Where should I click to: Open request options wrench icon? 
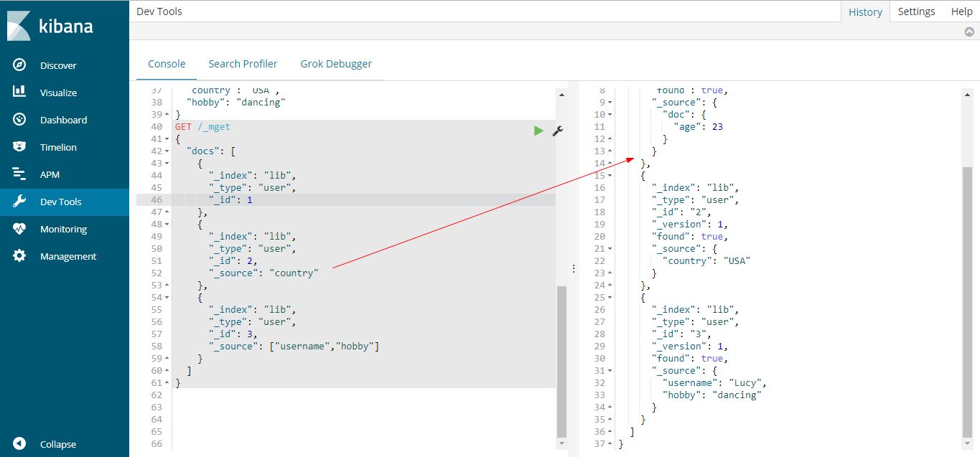pyautogui.click(x=557, y=131)
